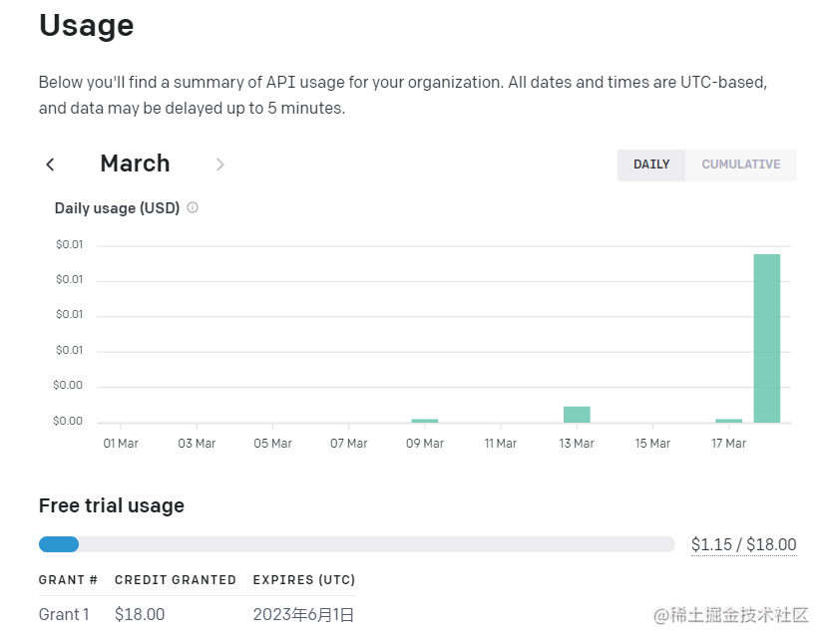Select the Grant 1 row
Screen dimensions: 828x644
click(x=64, y=614)
